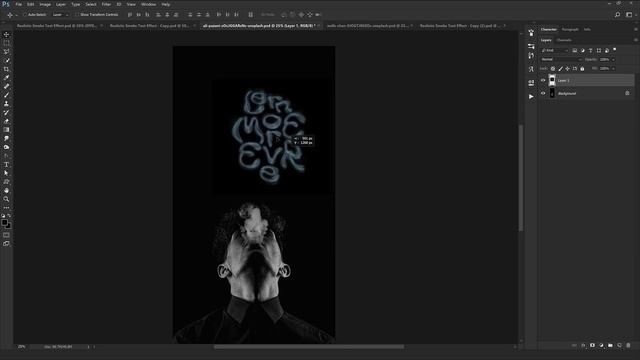This screenshot has width=640, height=360.
Task: Select the Horizontal Type tool
Action: (6, 164)
